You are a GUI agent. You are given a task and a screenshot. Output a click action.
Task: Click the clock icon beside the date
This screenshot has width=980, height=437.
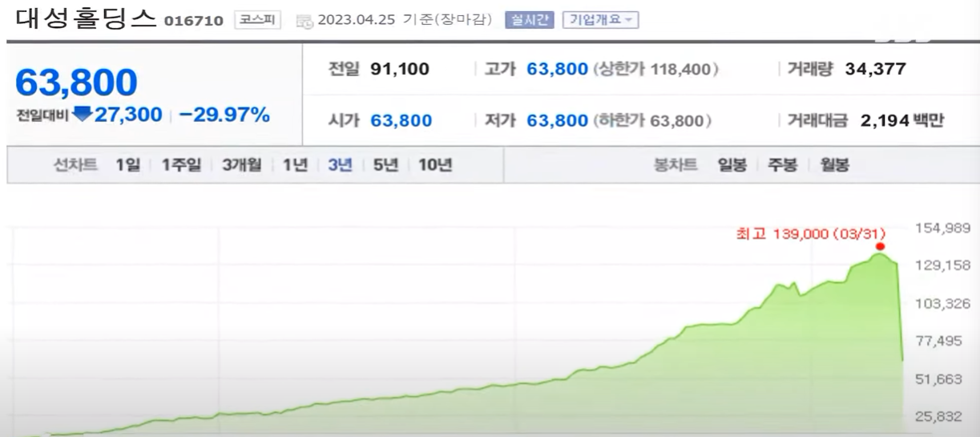pos(304,22)
